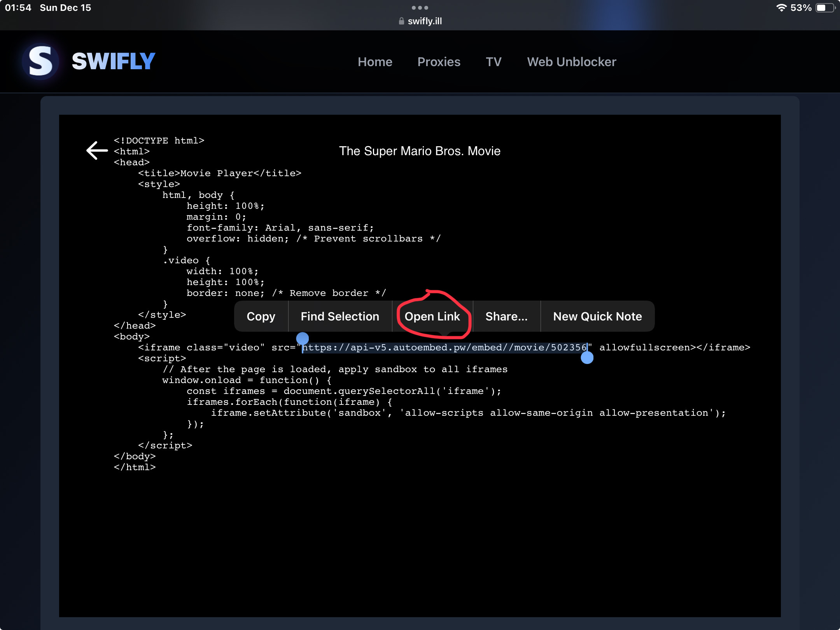Viewport: 840px width, 630px height.
Task: Tap the querySelectorAll('iframe') code line
Action: pos(344,391)
